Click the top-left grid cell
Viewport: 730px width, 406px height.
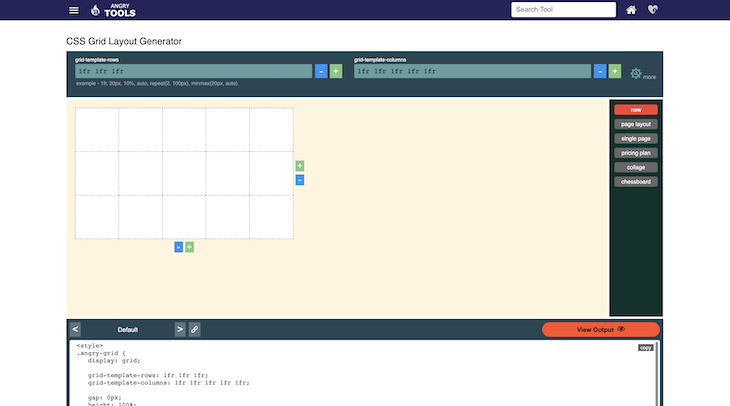coord(97,129)
